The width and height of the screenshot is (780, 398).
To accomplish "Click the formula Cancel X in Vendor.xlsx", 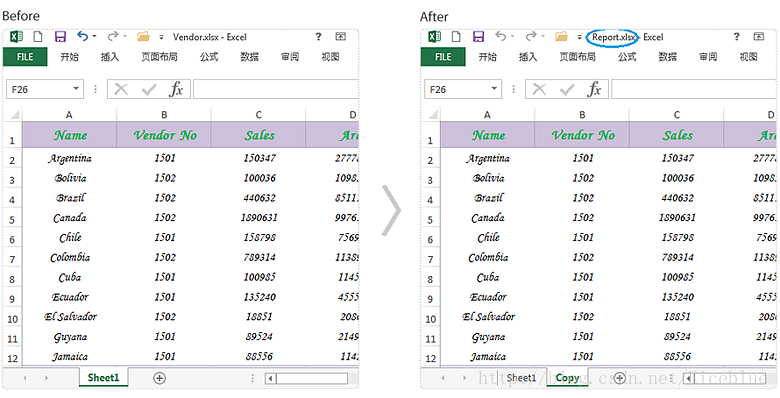I will click(x=121, y=90).
